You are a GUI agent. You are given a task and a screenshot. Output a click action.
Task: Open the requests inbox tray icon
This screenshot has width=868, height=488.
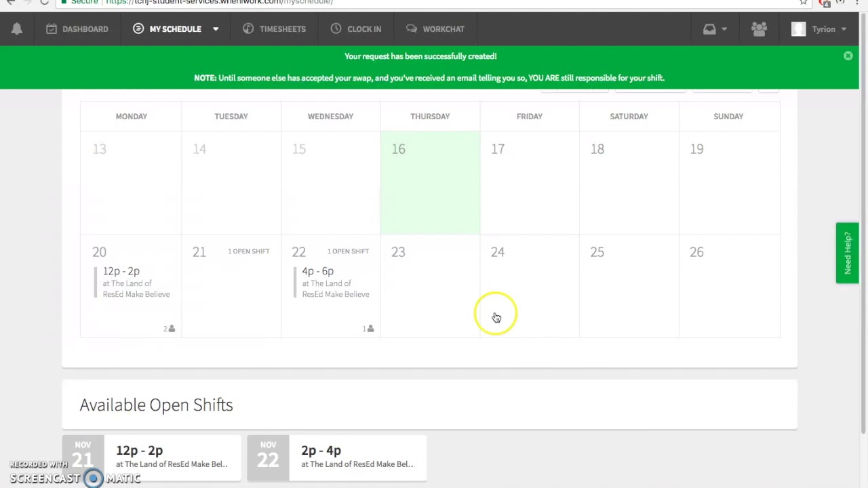pos(709,29)
